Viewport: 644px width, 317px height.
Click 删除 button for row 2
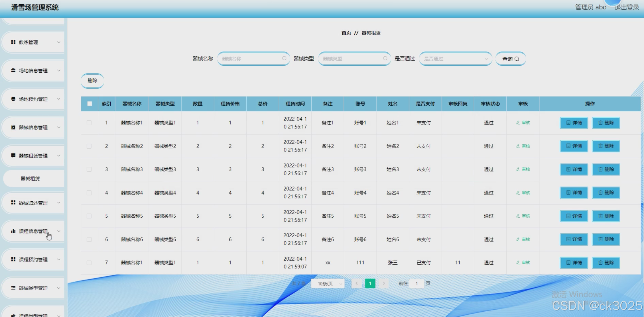[606, 146]
